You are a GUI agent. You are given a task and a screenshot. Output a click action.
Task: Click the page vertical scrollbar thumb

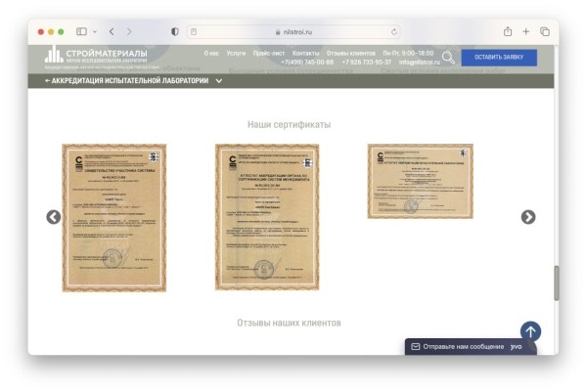557,283
